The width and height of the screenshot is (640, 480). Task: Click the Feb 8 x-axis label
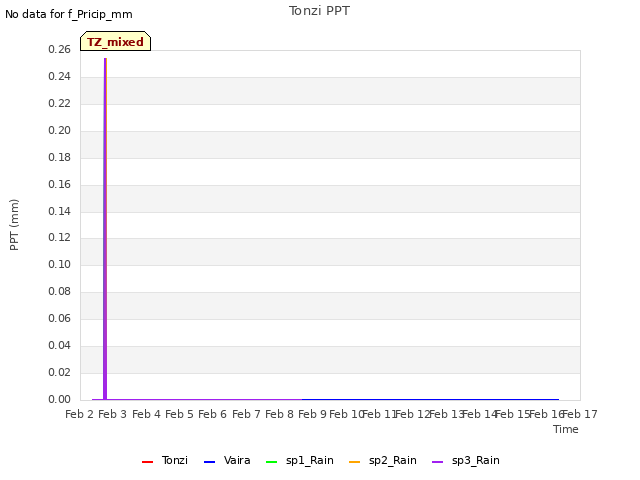coord(279,414)
